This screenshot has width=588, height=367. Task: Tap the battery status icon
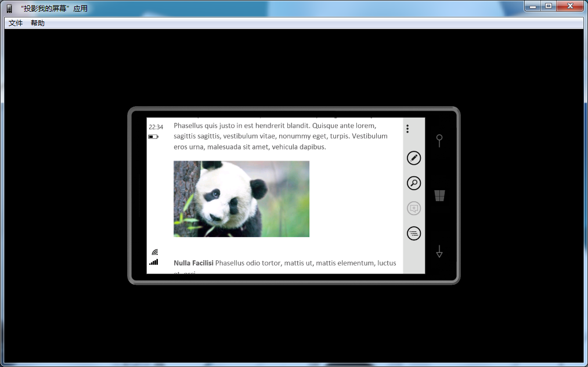tap(153, 137)
